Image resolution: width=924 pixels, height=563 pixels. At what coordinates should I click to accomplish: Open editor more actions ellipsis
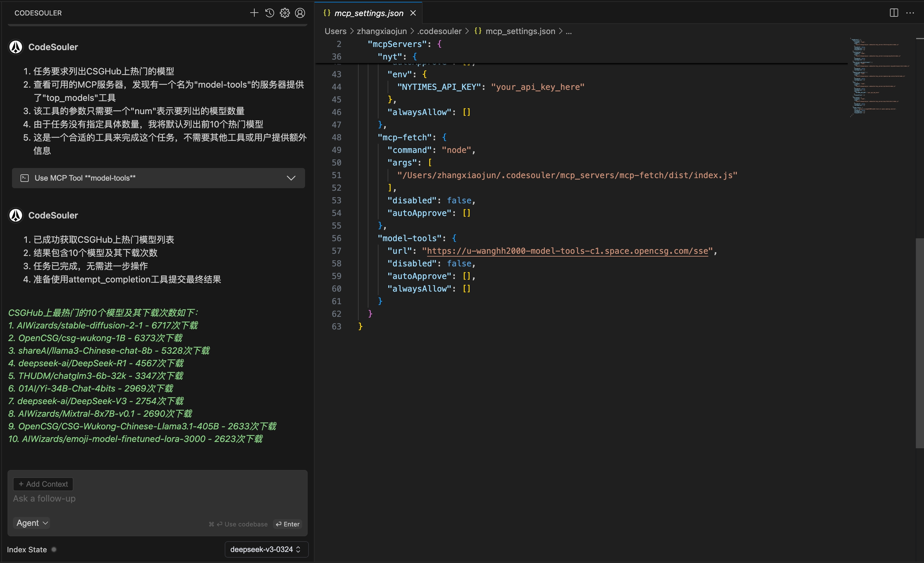pos(910,13)
